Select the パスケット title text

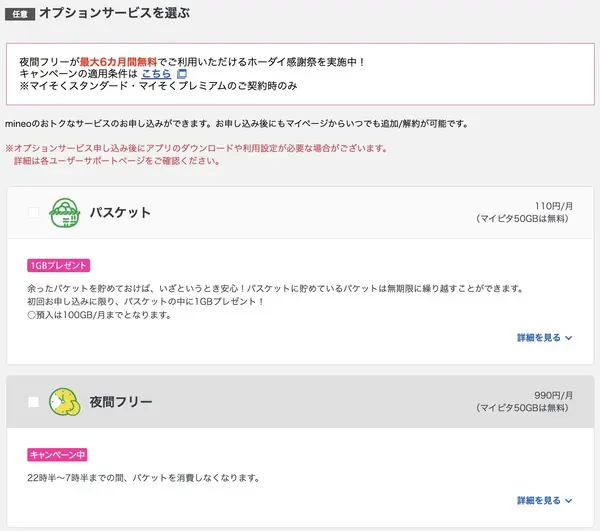(x=120, y=213)
